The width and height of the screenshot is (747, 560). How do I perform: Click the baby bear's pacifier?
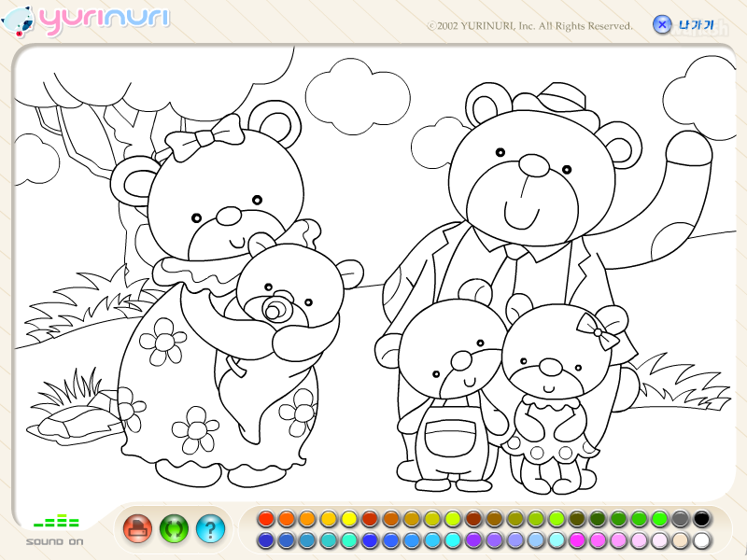point(276,309)
